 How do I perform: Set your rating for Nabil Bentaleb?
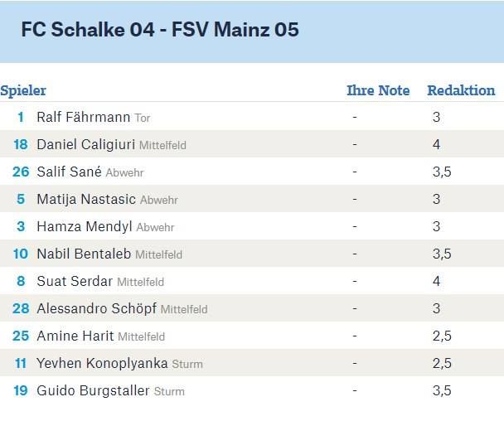[355, 254]
